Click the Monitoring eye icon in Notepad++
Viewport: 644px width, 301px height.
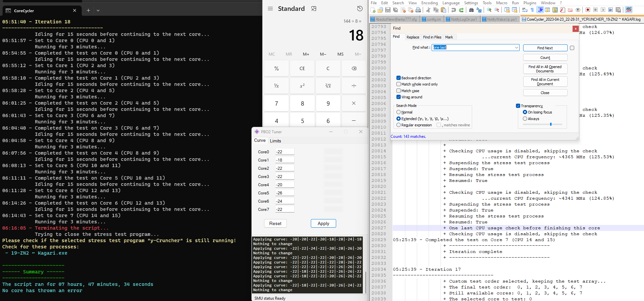tap(578, 10)
